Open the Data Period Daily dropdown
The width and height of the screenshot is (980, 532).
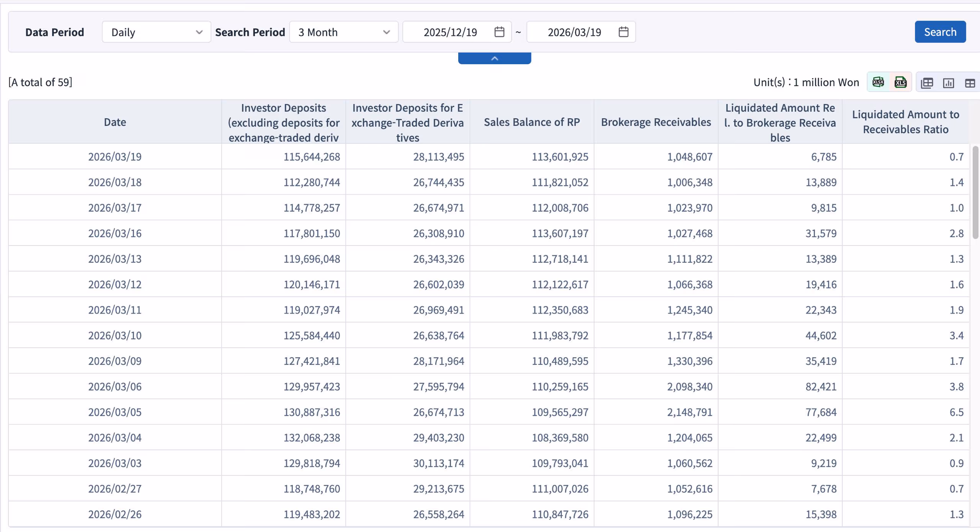point(156,32)
